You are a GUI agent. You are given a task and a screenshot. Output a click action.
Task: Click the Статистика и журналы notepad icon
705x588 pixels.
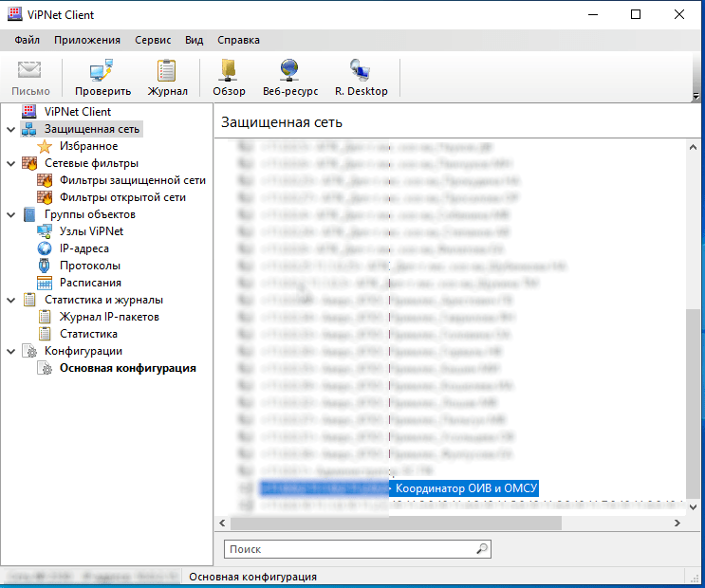tap(29, 300)
